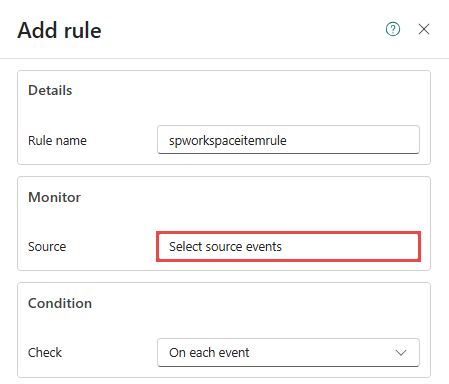Screen dimensions: 449x384
Task: Select the Check label
Action: (x=45, y=353)
